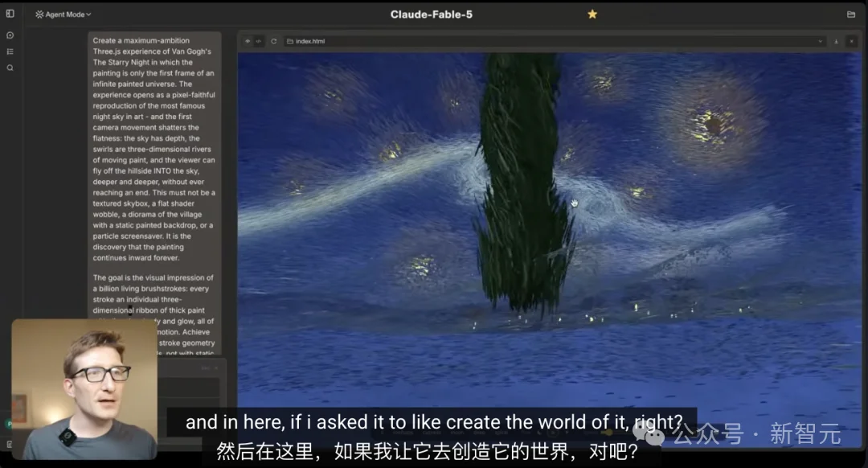
Task: Reload the index.html preview
Action: 273,41
